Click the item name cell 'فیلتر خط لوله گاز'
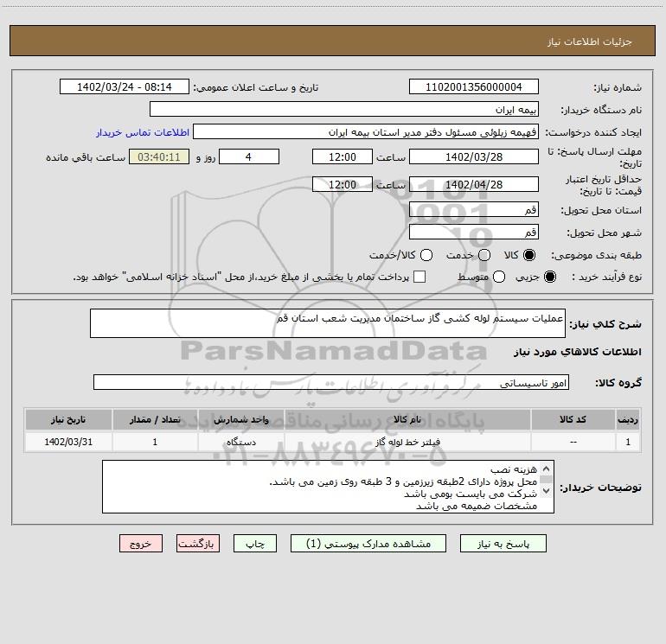666x644 pixels. (407, 442)
